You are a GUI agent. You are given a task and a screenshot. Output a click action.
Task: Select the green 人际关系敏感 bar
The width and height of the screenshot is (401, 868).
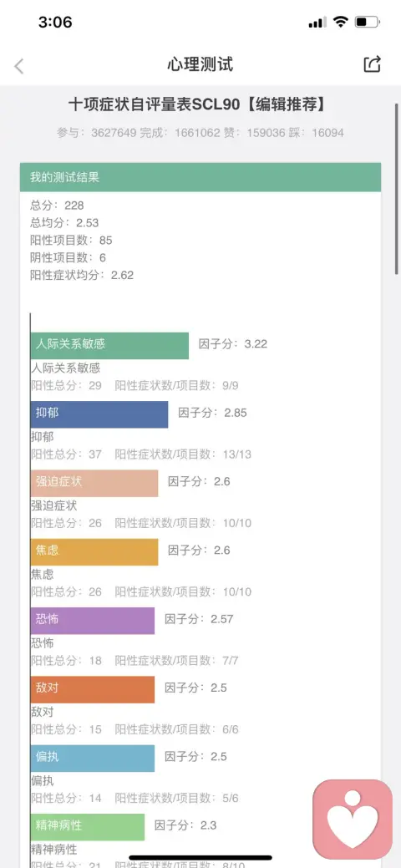(109, 345)
